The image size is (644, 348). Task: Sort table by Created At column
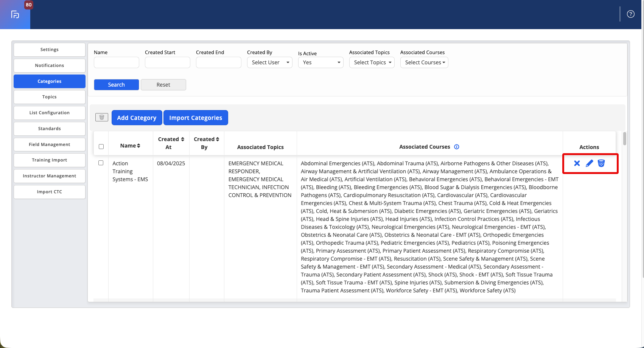182,139
